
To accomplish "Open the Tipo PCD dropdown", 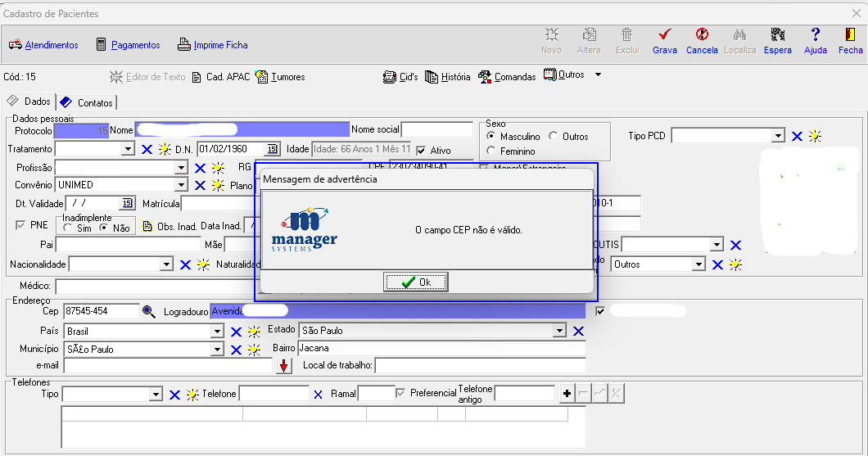I will [x=778, y=136].
